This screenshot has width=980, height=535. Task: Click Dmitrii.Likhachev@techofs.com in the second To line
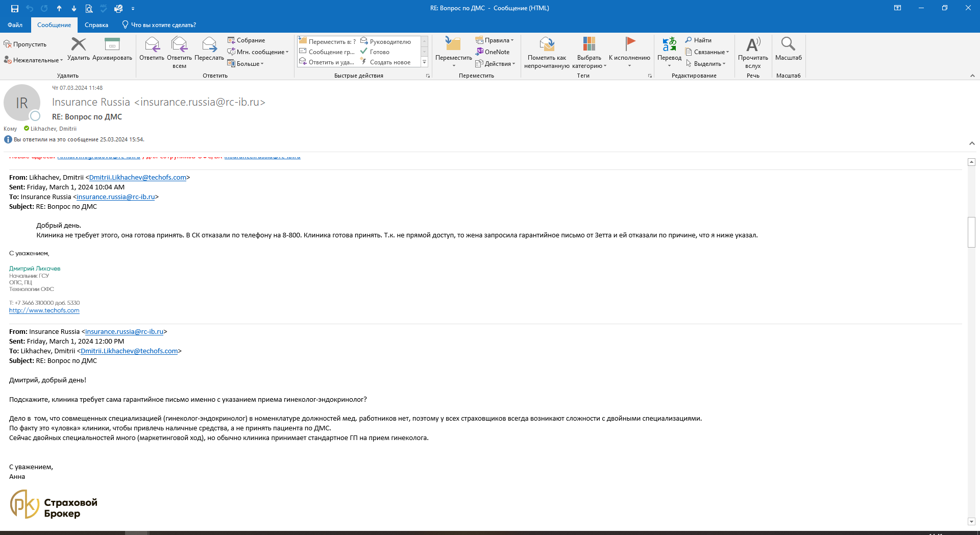click(x=129, y=351)
